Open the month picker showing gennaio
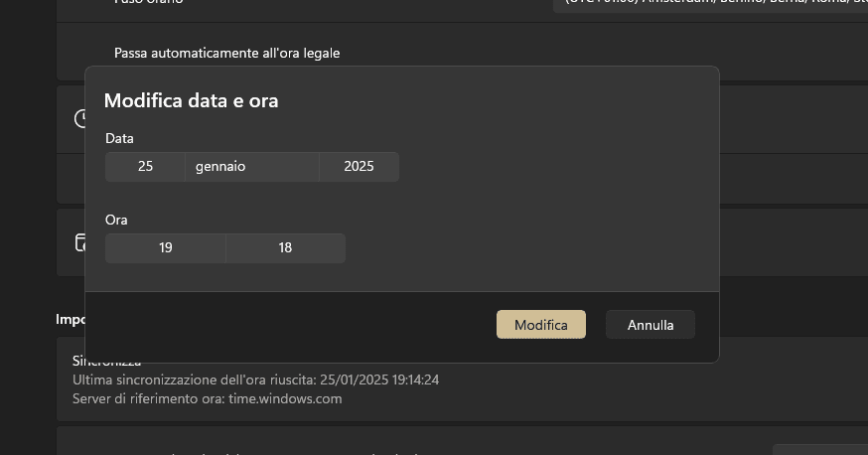 [x=252, y=167]
